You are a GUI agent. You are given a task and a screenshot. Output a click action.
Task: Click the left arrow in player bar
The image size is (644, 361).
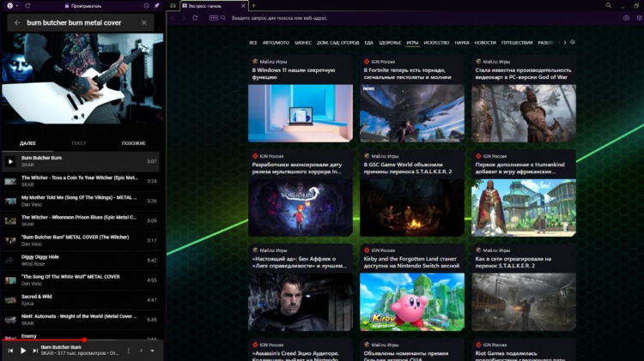pos(142,351)
